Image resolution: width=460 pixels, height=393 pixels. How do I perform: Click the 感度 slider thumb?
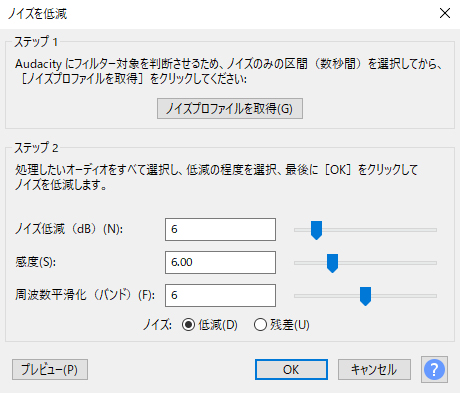(x=332, y=263)
